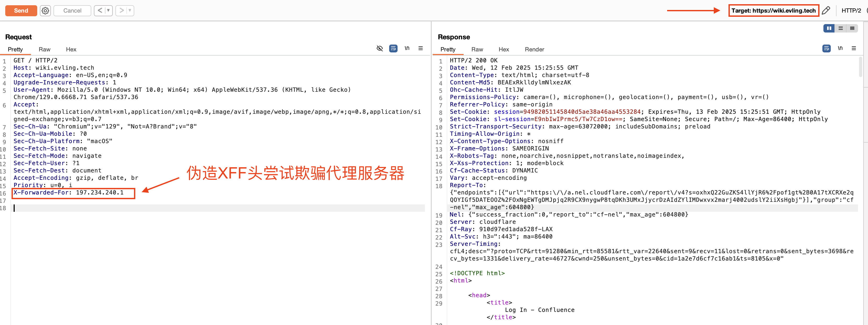Screen dimensions: 868x325
Task: Click 'Sec-Fetch-Mode: navigate' header
Action: [58, 156]
